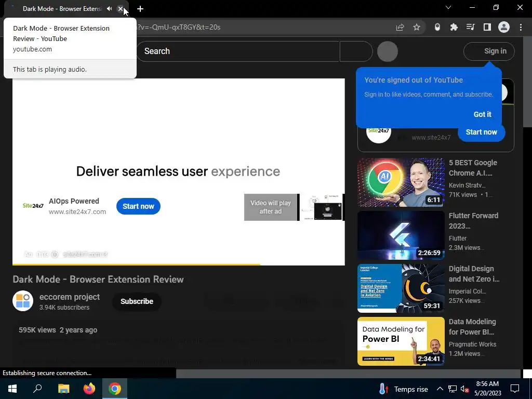Open Flutter Forward 2023 title link
The width and height of the screenshot is (532, 399).
[x=473, y=220]
